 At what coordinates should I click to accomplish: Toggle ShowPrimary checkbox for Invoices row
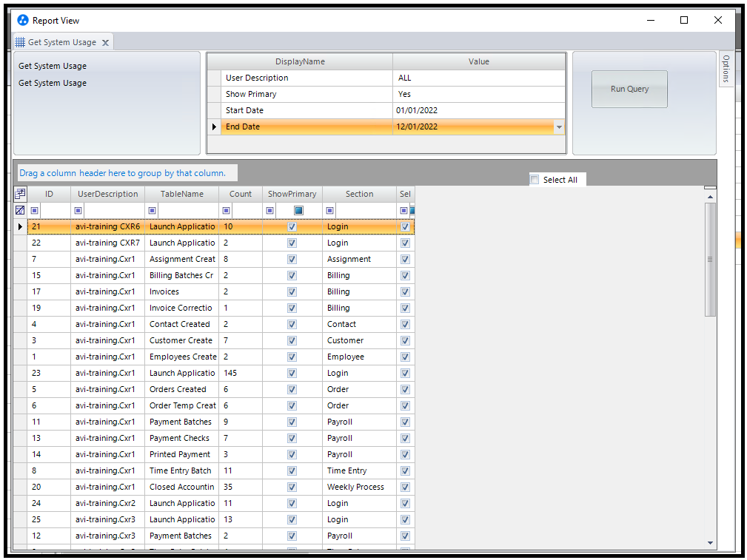point(292,291)
